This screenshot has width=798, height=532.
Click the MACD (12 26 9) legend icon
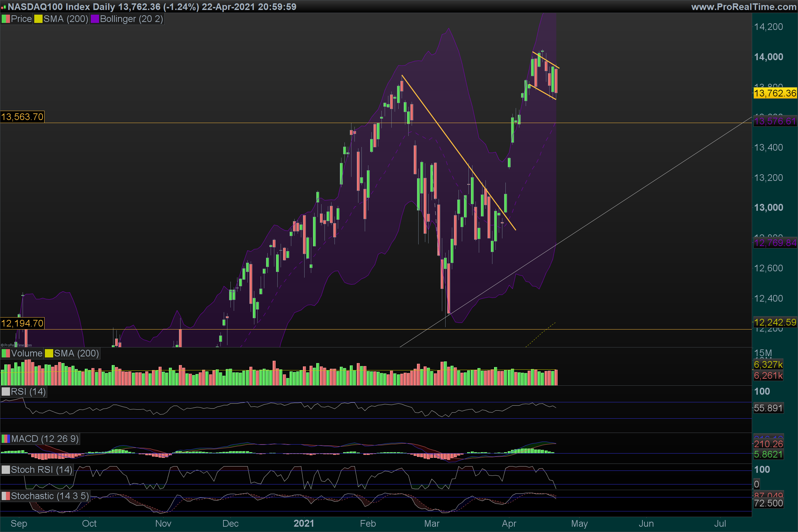tap(6, 439)
